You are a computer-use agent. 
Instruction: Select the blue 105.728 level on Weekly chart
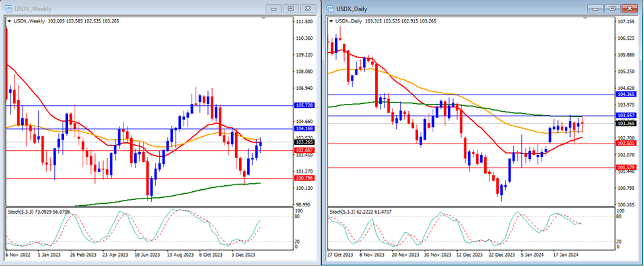coord(304,105)
